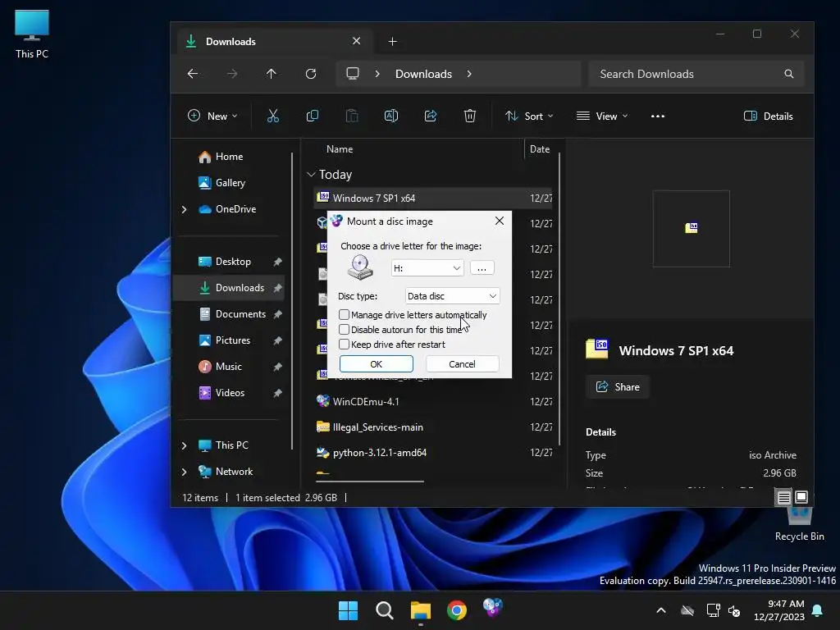Open taskbar Search
This screenshot has width=840, height=630.
385,610
